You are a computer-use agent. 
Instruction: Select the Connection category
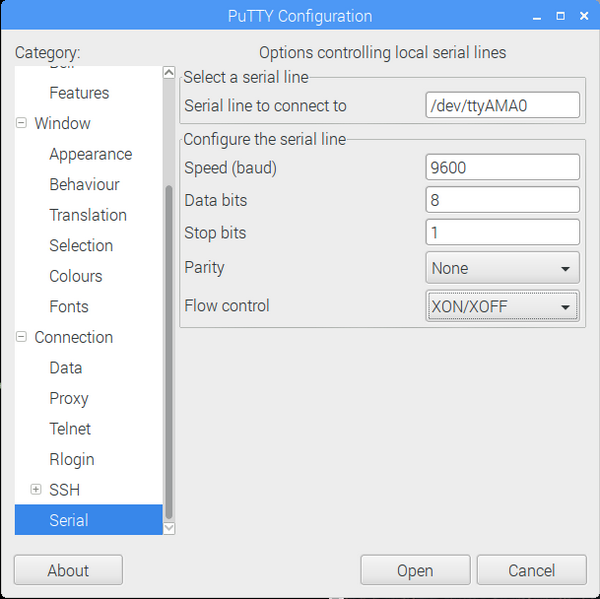73,337
